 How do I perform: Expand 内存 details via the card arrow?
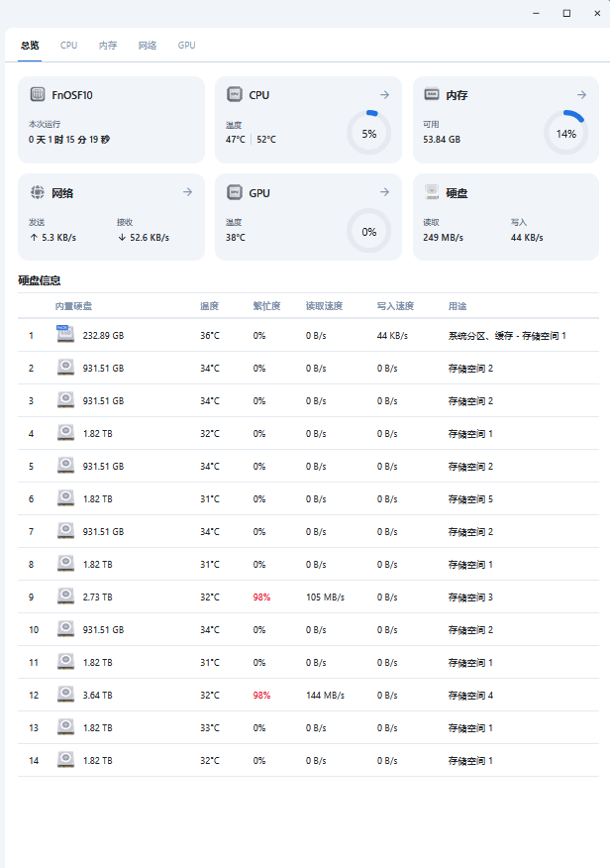(581, 95)
